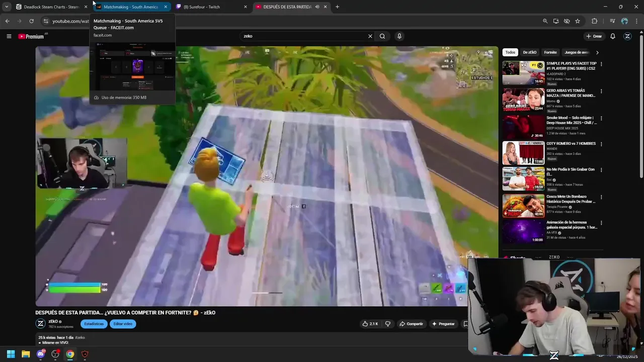Like the video with thumbs up 2.1 K
The image size is (644, 362).
tap(370, 324)
